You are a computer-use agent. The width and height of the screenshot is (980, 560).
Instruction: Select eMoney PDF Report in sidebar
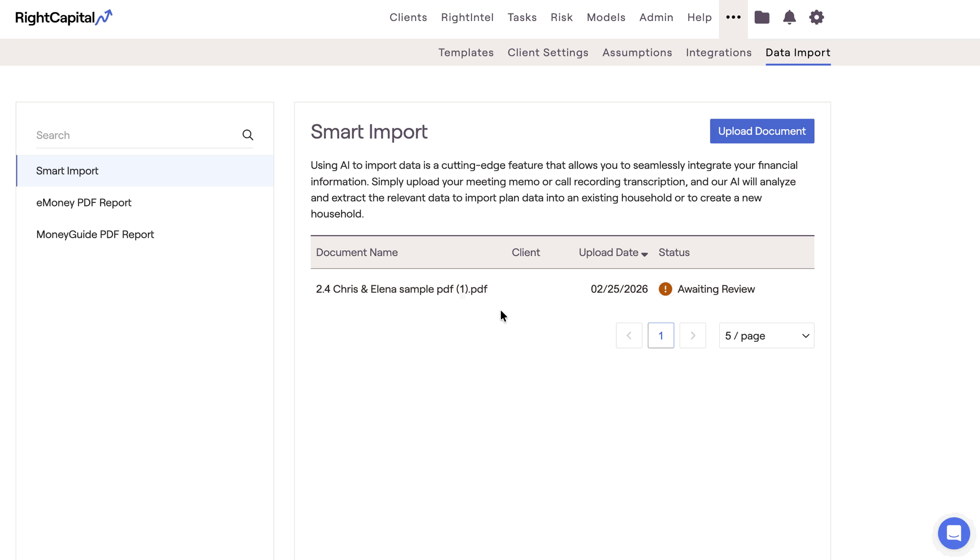(84, 203)
